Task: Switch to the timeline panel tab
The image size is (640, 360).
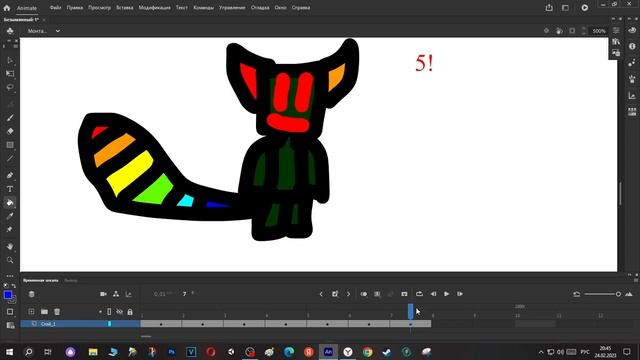Action: click(40, 280)
